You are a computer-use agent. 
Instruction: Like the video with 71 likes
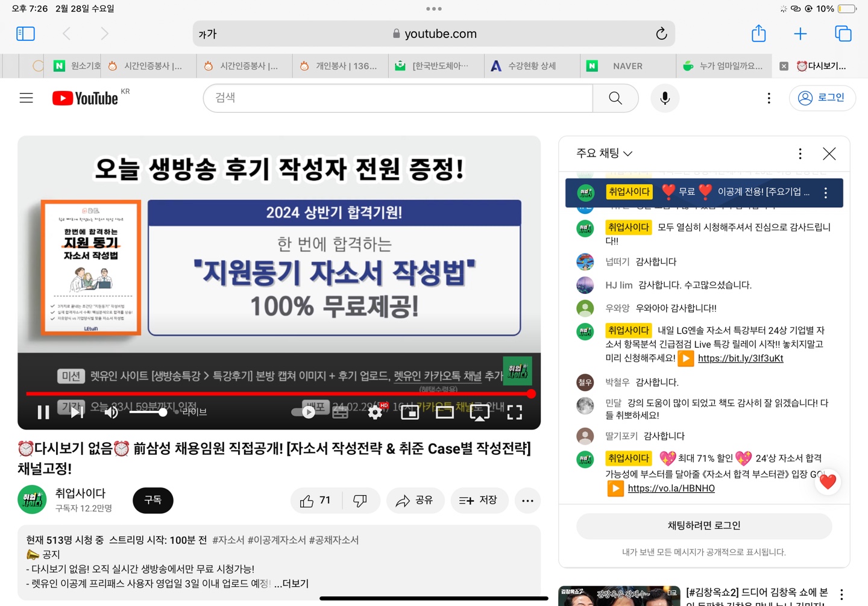[316, 500]
